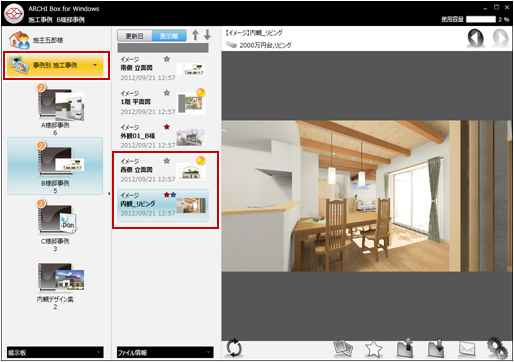
Task: Toggle the star on 西側 立面図 item
Action: pos(167,161)
